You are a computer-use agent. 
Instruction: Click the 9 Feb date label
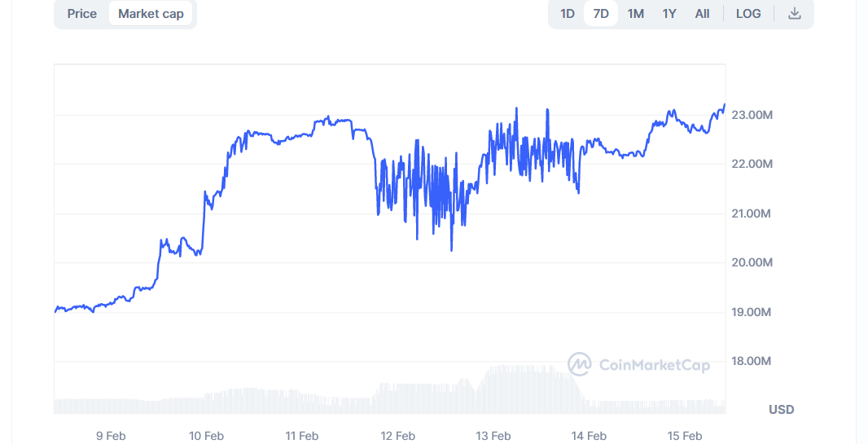(111, 436)
